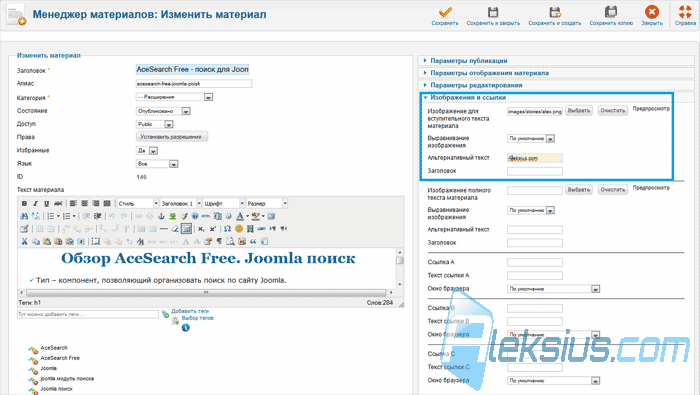
Task: Cut selection with scissors icon
Action: [24, 241]
